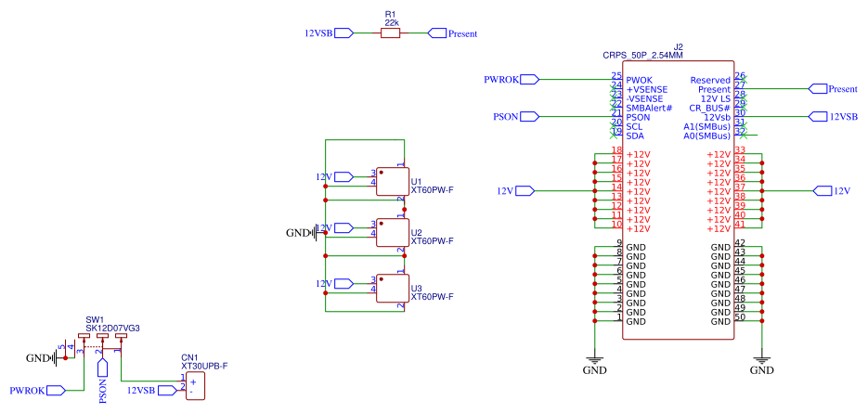Click the wire from 12Vsb pin to 12VSB flag

pos(777,116)
